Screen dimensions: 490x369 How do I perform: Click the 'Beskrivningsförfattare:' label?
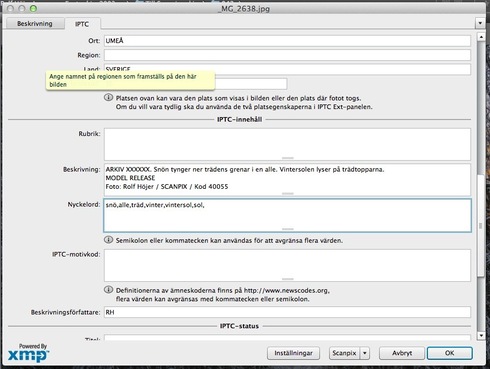coord(66,312)
